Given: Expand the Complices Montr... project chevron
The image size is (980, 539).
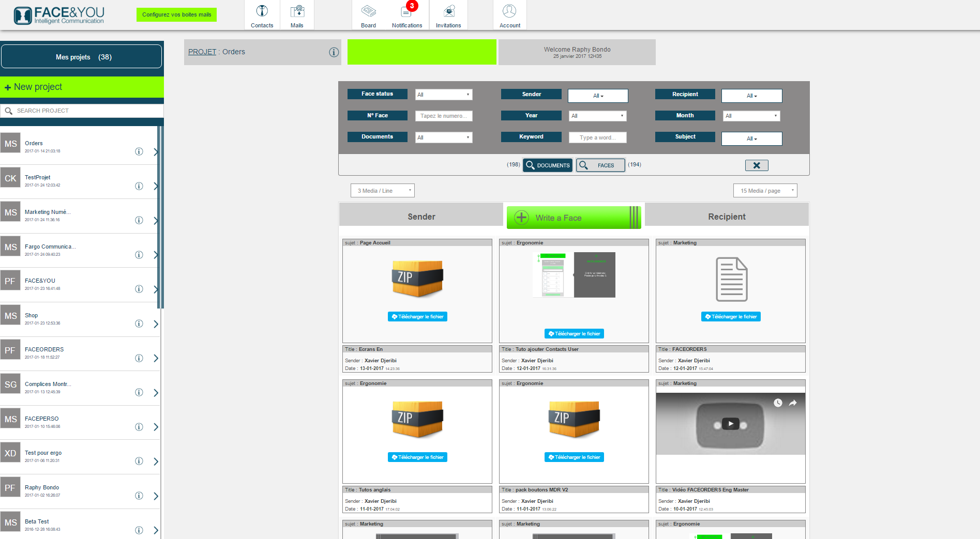Looking at the screenshot, I should [156, 393].
